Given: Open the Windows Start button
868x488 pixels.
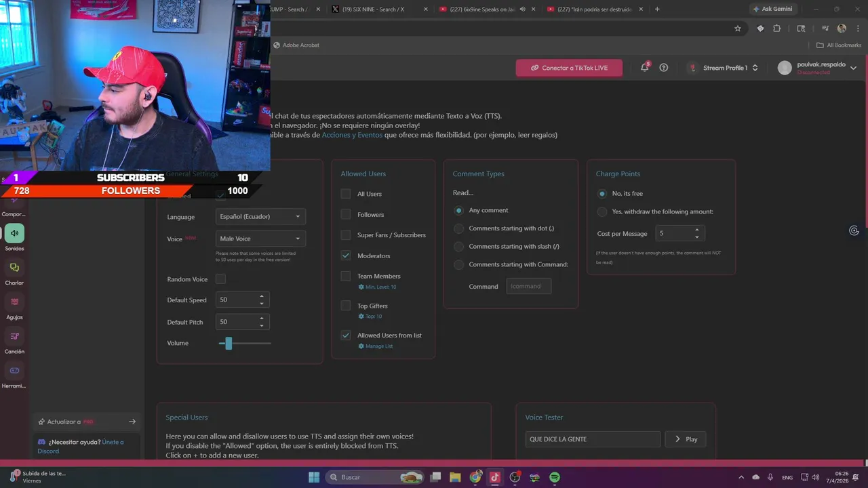Looking at the screenshot, I should pyautogui.click(x=314, y=477).
